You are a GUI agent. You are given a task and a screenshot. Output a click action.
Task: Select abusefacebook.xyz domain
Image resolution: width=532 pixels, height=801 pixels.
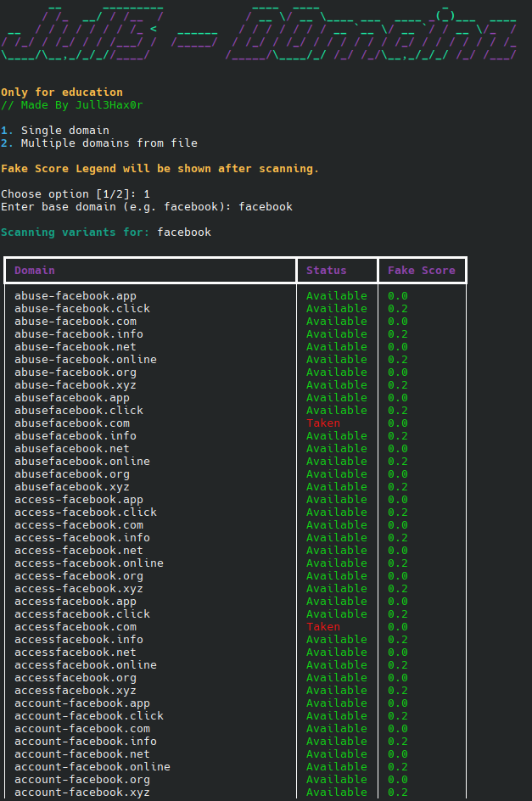pyautogui.click(x=72, y=487)
